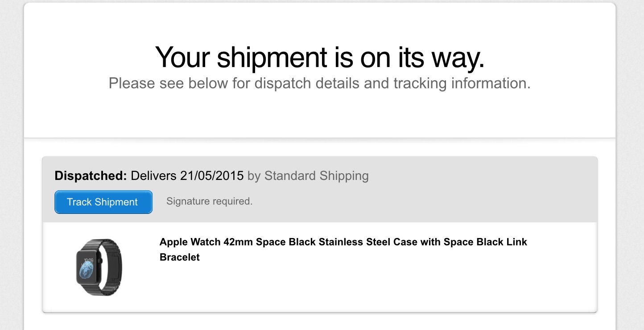Click the Apple Watch 42mm product title
644x330 pixels.
[x=343, y=242]
